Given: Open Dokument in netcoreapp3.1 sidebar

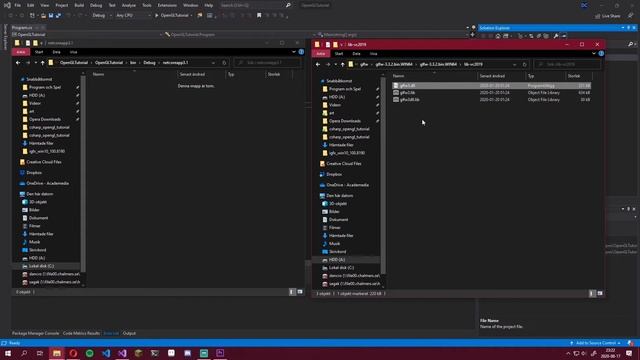Looking at the screenshot, I should coord(38,218).
